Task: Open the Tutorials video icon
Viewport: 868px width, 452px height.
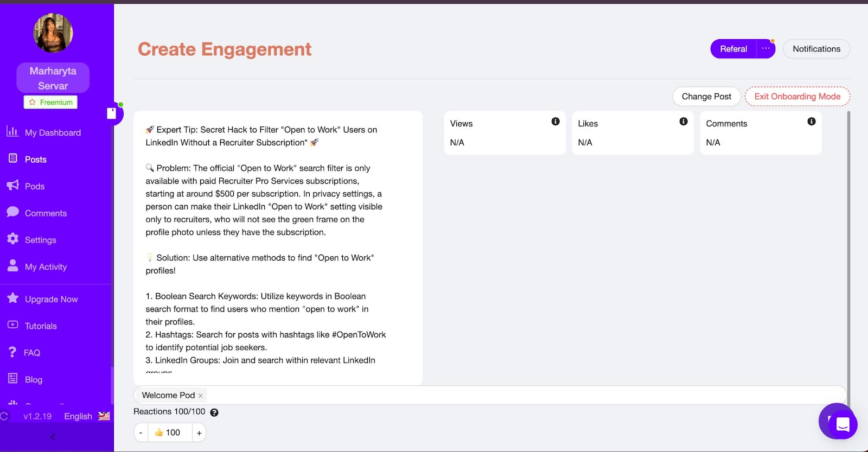Action: [x=12, y=326]
